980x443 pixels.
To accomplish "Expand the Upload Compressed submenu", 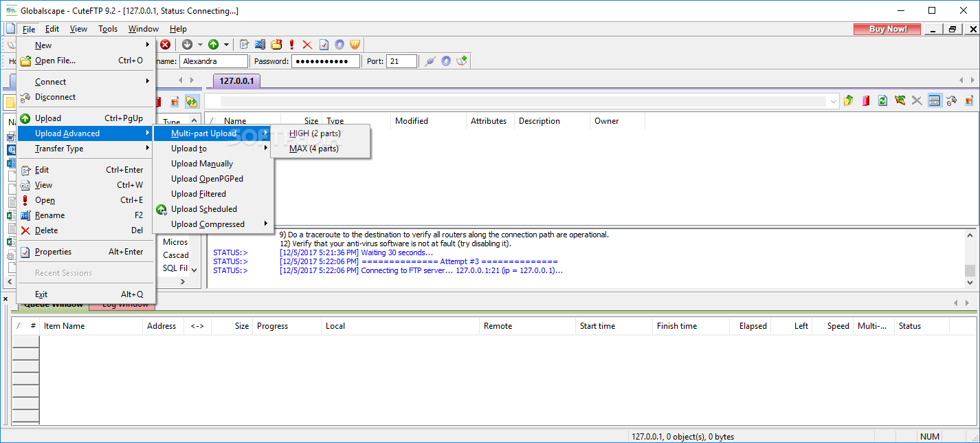I will pyautogui.click(x=213, y=224).
